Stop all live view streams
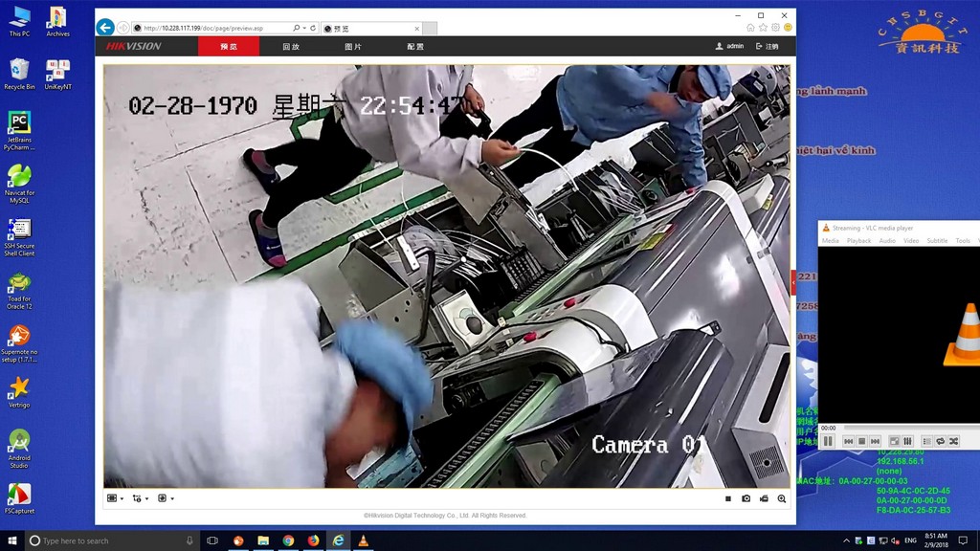The height and width of the screenshot is (551, 980). 728,498
